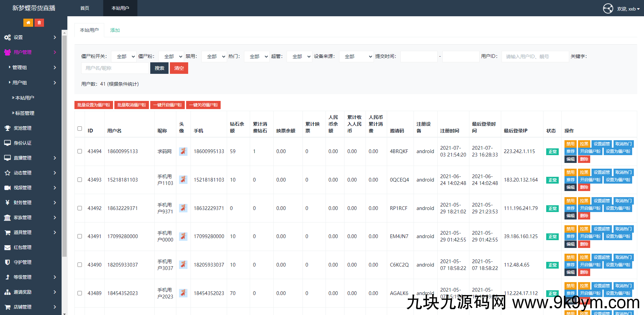Click the envelope icon for 红包管理
The image size is (644, 315).
click(x=7, y=247)
